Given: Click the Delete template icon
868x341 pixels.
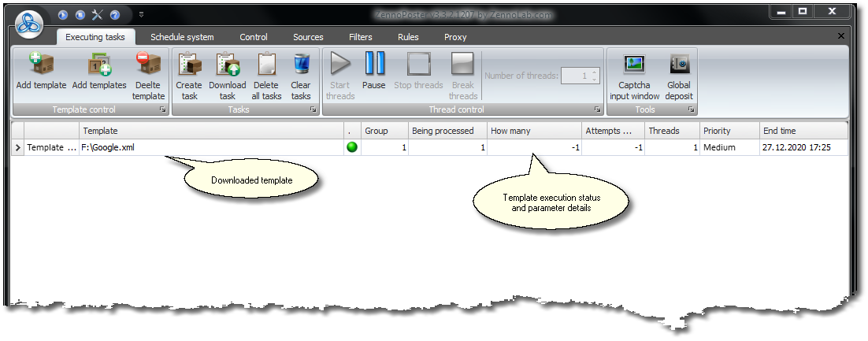Looking at the screenshot, I should [x=148, y=65].
